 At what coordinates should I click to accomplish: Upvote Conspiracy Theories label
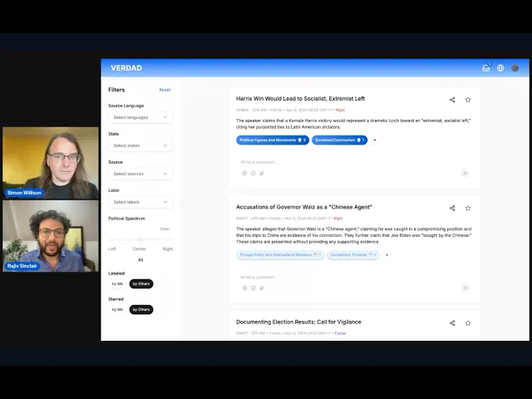pos(371,255)
